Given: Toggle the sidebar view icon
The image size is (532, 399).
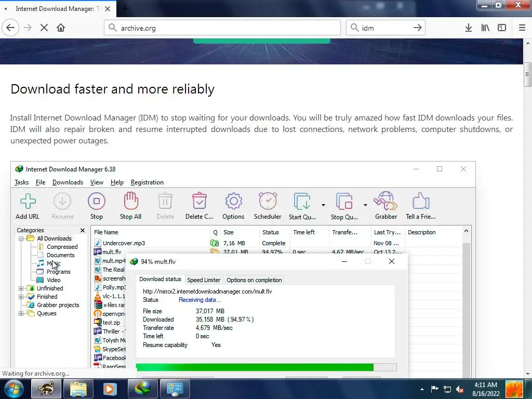Looking at the screenshot, I should pyautogui.click(x=502, y=28).
